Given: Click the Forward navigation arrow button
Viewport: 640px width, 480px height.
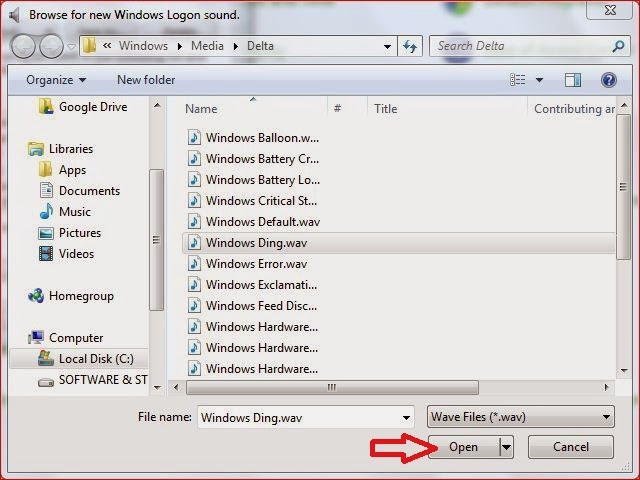Looking at the screenshot, I should [51, 46].
